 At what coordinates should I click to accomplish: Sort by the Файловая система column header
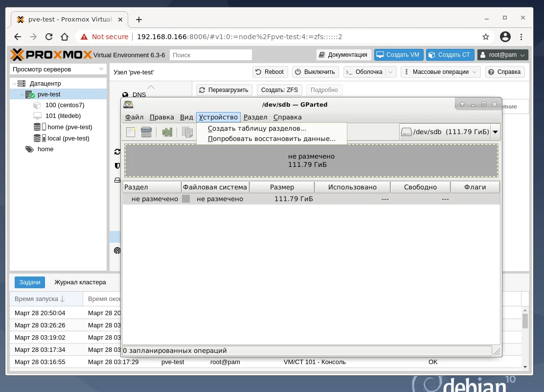point(215,187)
